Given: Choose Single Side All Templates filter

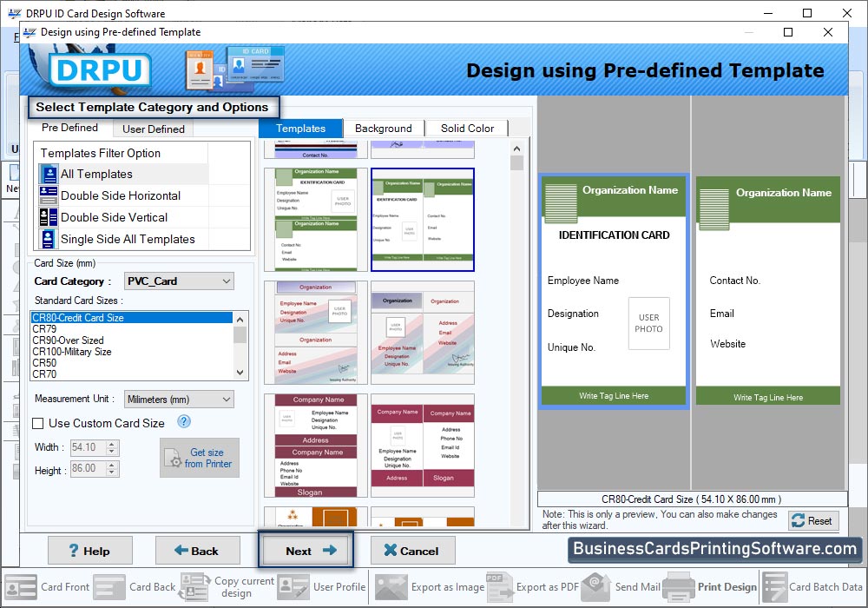Looking at the screenshot, I should (124, 239).
